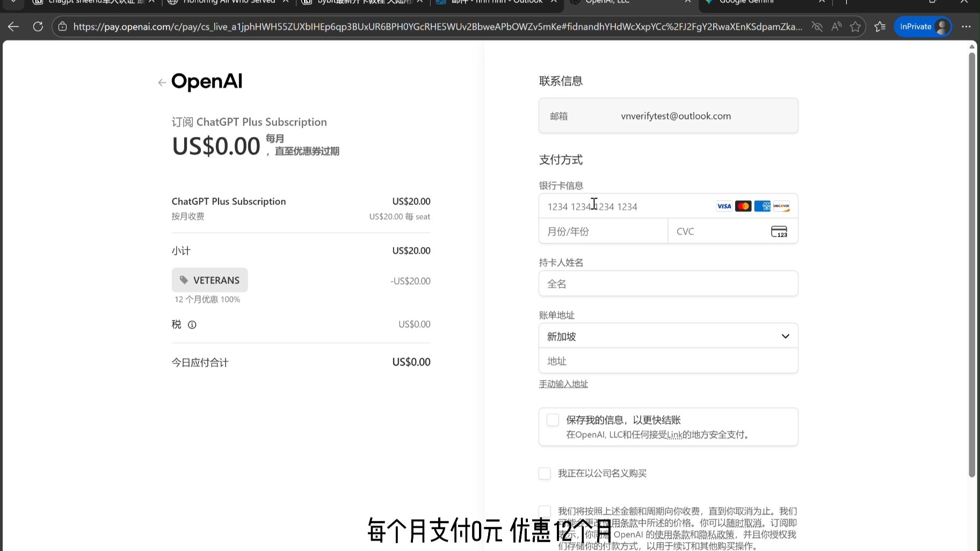This screenshot has height=551, width=980.
Task: Open the Link hyperlink in save info text
Action: 674,434
